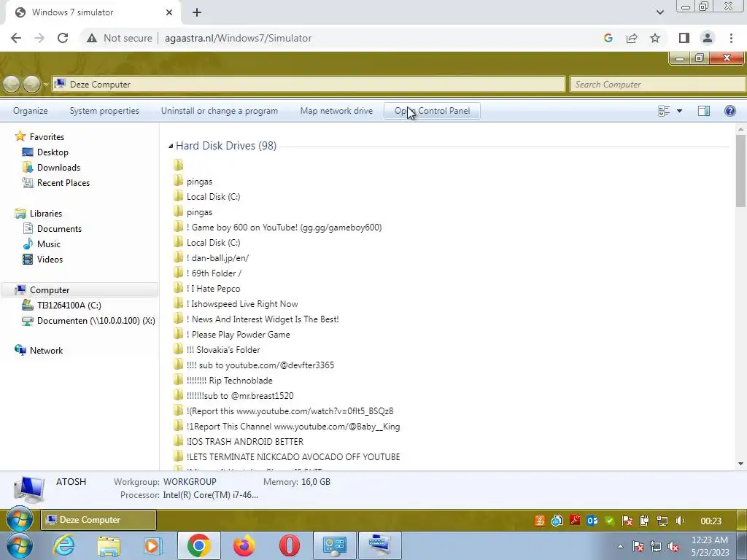Open Internet Explorer from host taskbar
Viewport: 747px width, 560px height.
(x=64, y=545)
